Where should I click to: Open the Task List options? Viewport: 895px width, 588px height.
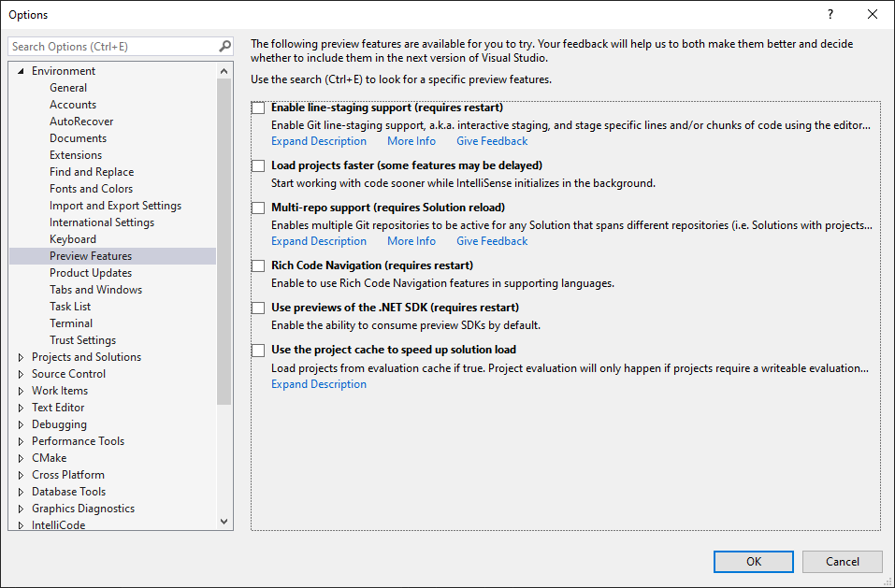coord(69,307)
